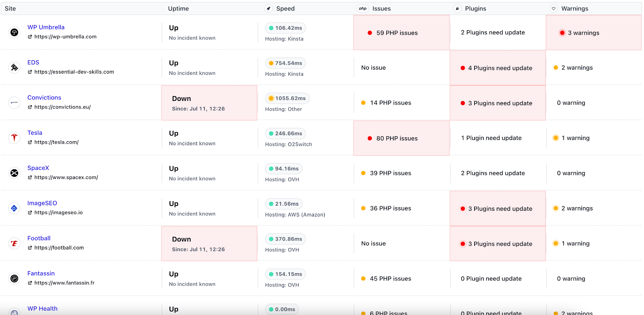The width and height of the screenshot is (644, 315).
Task: Click the 21.56ms speed badge
Action: (284, 204)
